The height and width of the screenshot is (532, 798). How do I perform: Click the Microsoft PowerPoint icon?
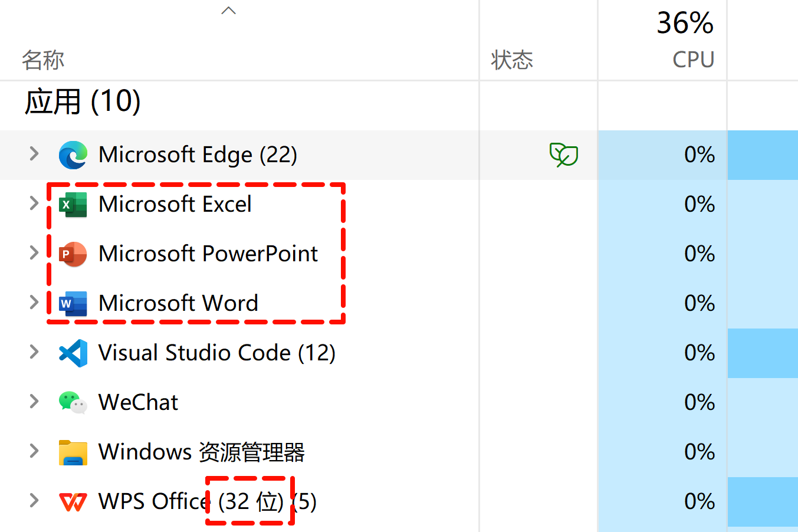pyautogui.click(x=73, y=254)
